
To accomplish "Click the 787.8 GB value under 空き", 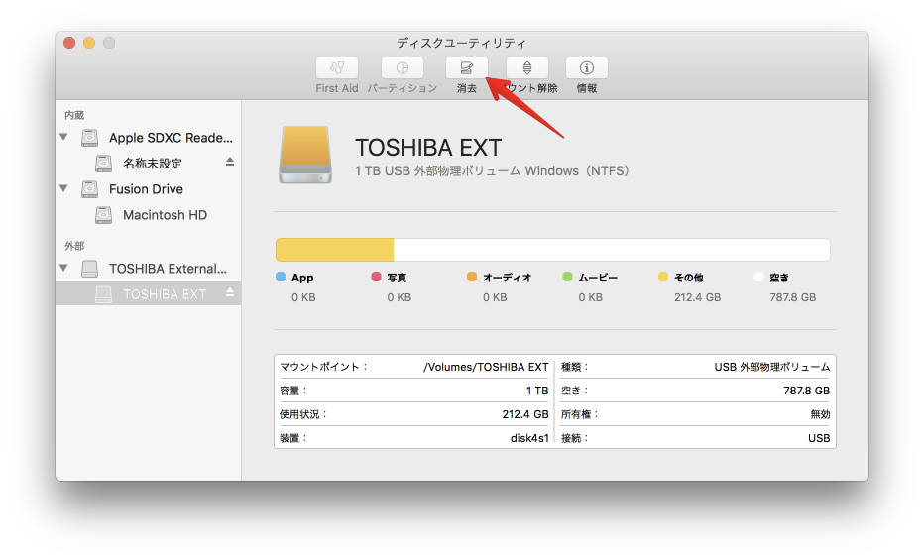I will 792,297.
